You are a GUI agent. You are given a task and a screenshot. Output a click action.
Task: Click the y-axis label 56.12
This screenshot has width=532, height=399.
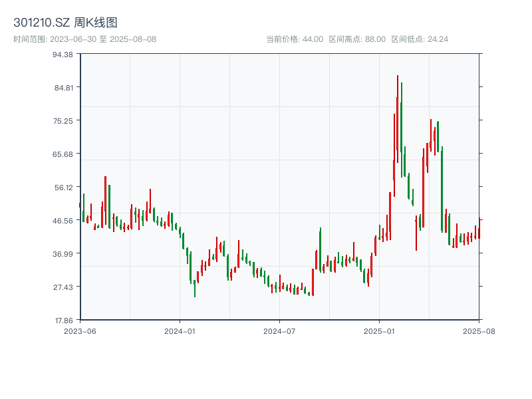(64, 188)
